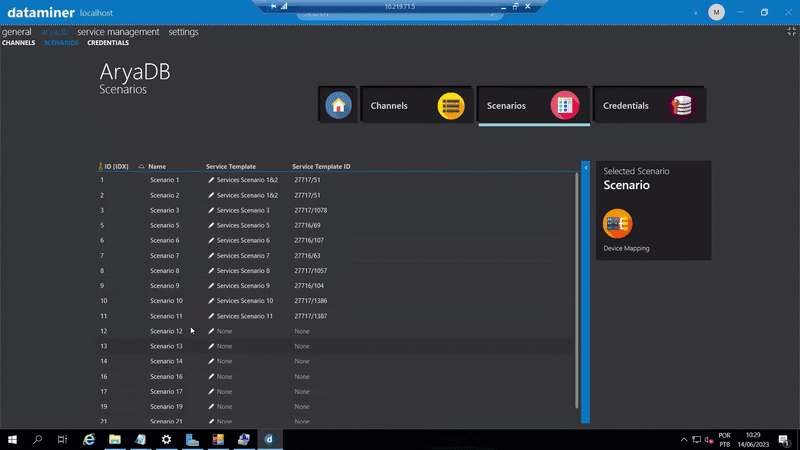Edit service template of Scenario 11
This screenshot has width=800, height=450.
coord(211,316)
